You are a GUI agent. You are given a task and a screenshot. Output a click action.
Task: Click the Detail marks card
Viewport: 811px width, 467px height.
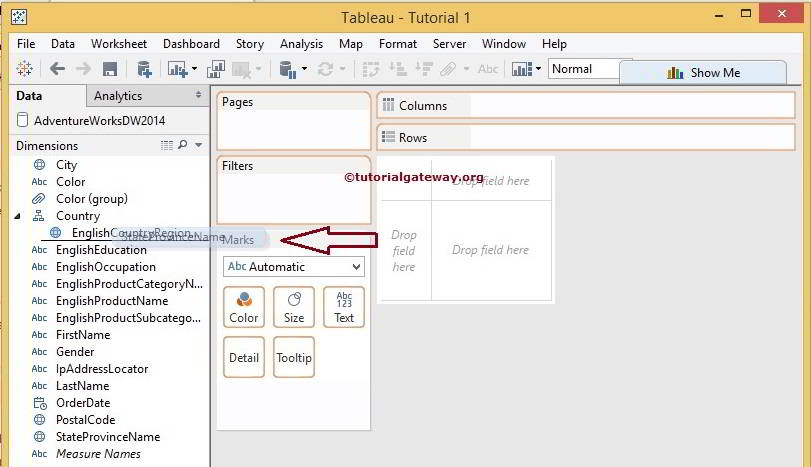tap(244, 357)
